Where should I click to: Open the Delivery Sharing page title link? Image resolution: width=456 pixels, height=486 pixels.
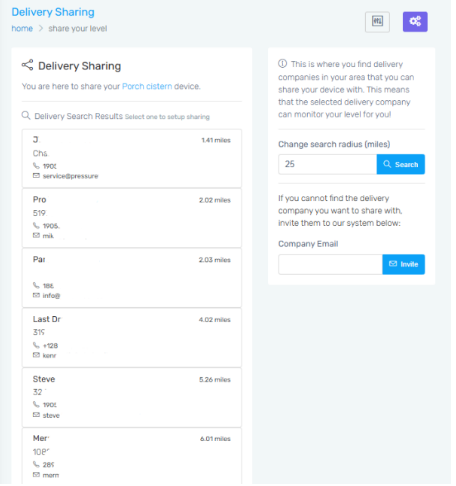point(53,12)
